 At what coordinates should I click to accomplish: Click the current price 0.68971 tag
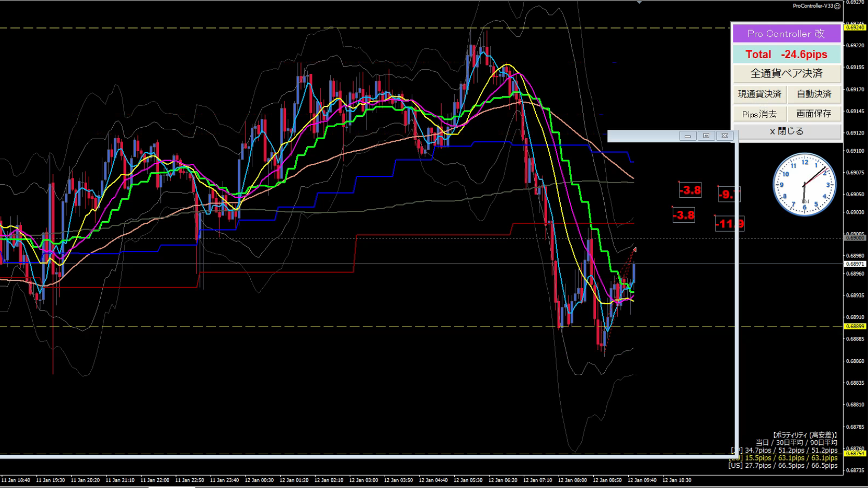(x=855, y=264)
